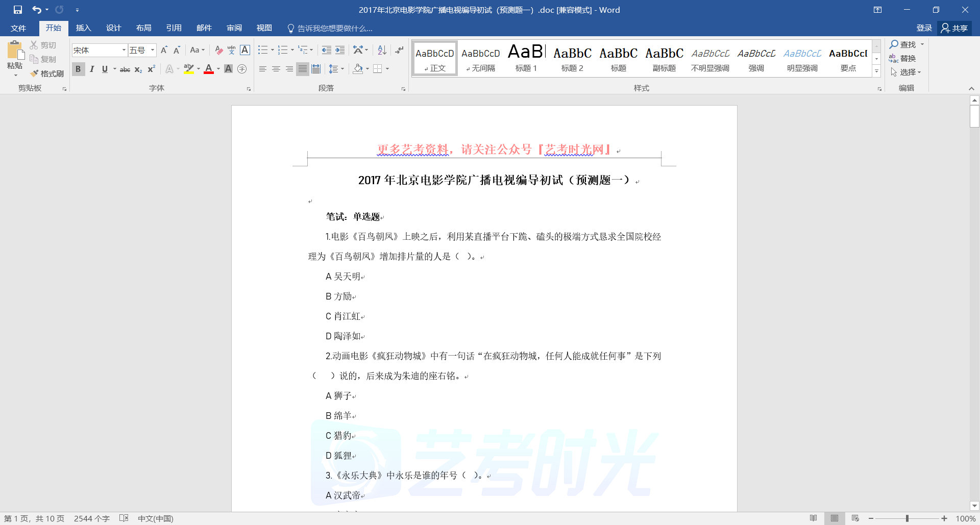The width and height of the screenshot is (980, 525).
Task: Click the Sort A-Z icon
Action: pos(382,50)
